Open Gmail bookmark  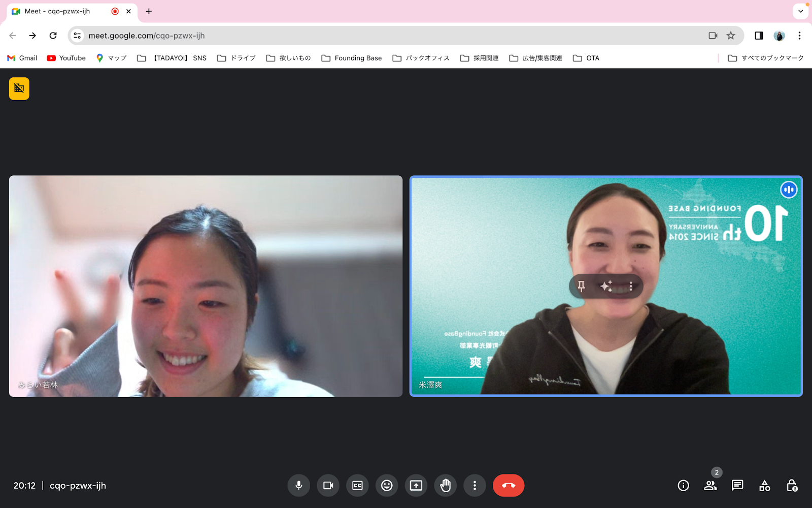22,58
